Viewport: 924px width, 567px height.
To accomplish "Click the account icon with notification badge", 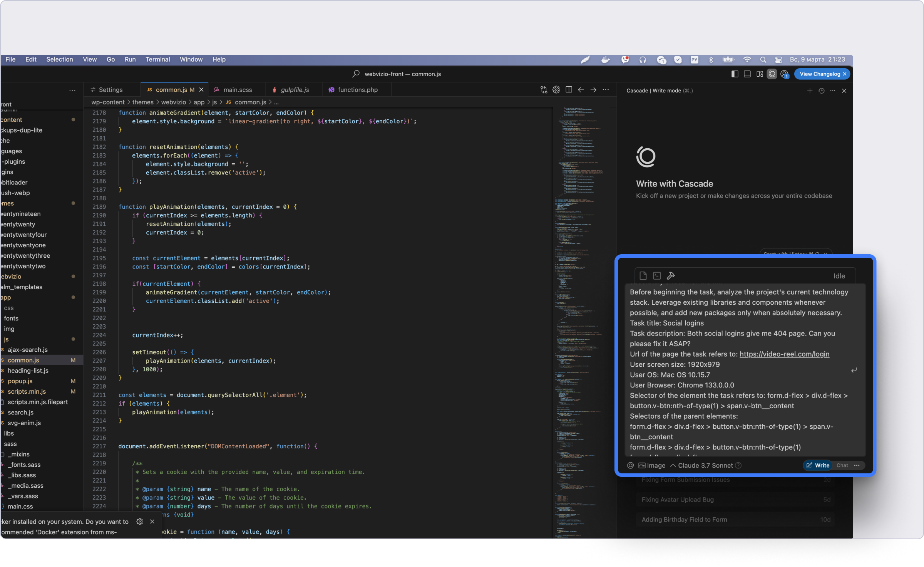I will (784, 74).
